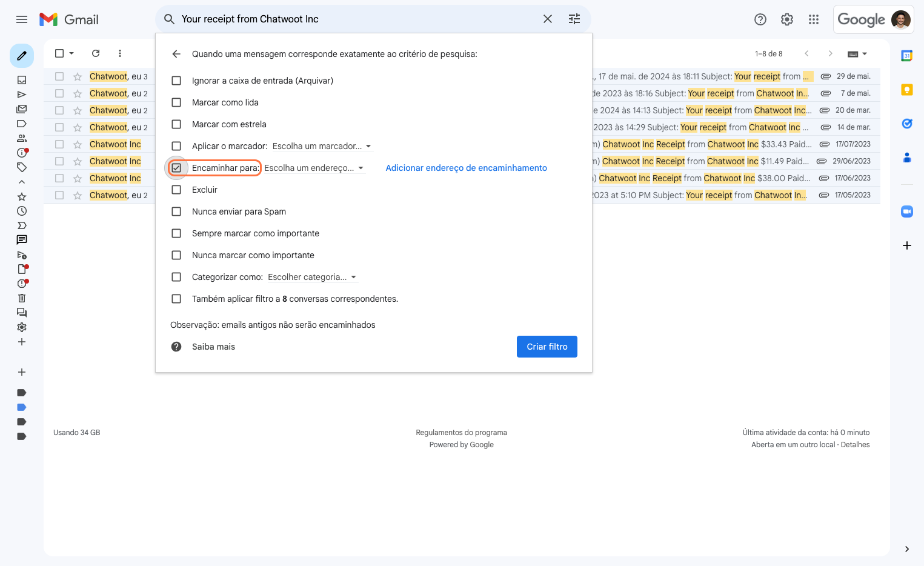
Task: Open Important marker icon in sidebar
Action: click(x=22, y=225)
